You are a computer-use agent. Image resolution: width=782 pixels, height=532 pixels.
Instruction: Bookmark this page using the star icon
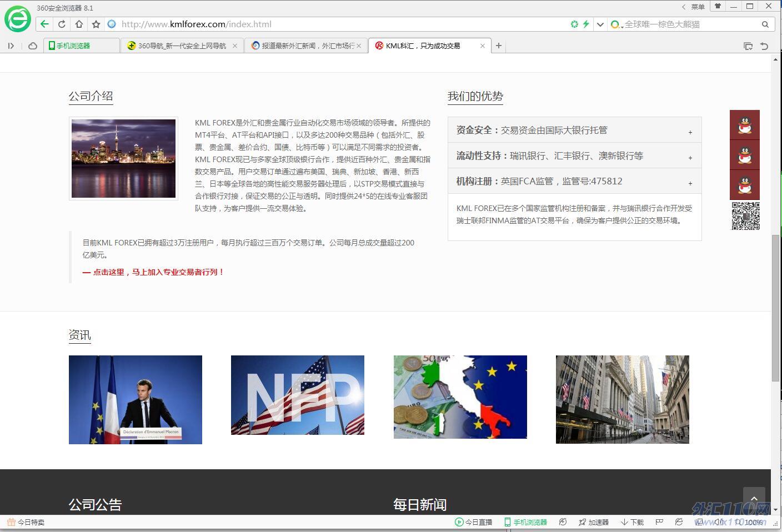[96, 24]
